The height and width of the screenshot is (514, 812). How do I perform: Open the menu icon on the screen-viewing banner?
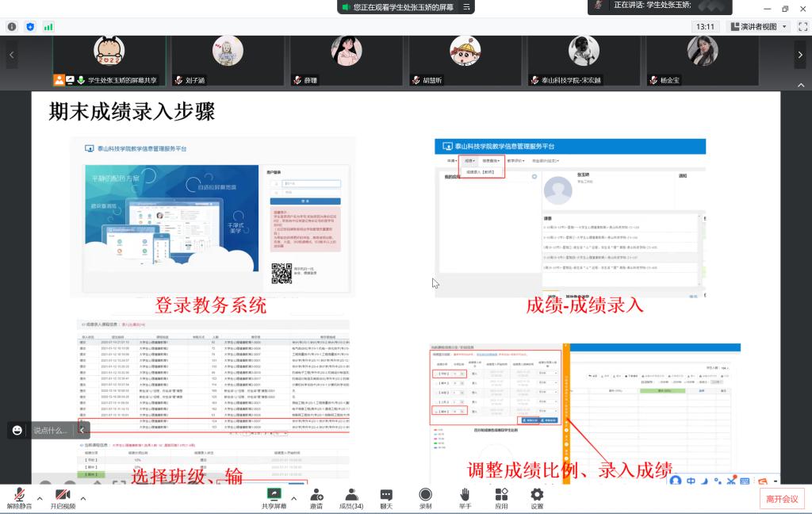(x=466, y=7)
